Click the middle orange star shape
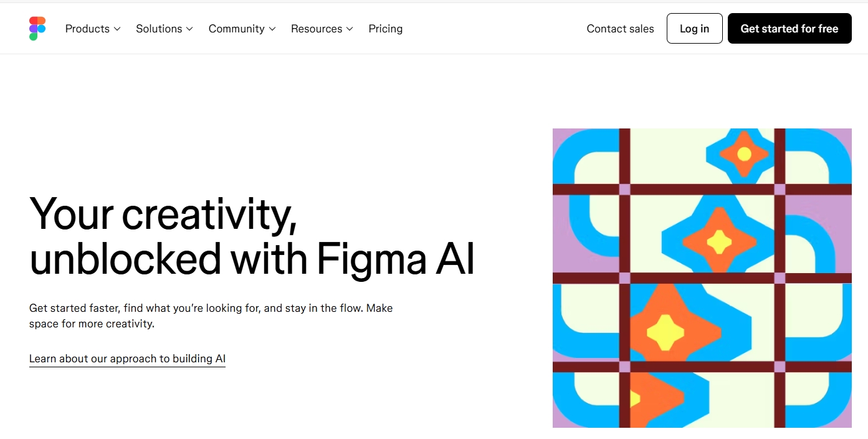 click(719, 242)
